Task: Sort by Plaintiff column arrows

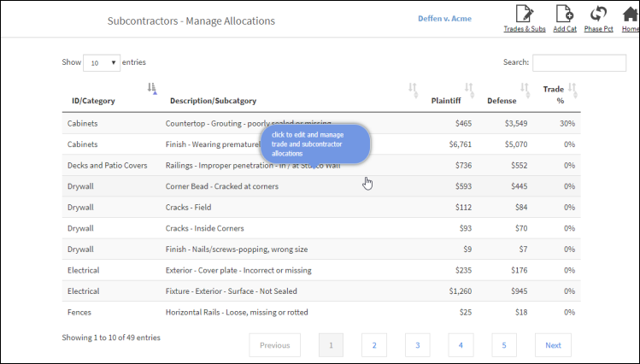Action: (x=469, y=90)
